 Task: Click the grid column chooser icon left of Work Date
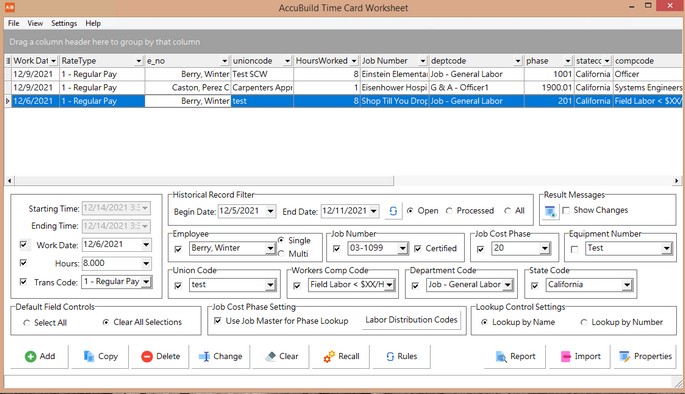pyautogui.click(x=7, y=61)
